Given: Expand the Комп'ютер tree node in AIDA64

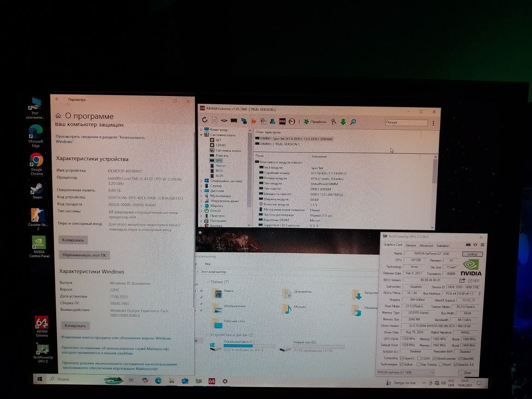Looking at the screenshot, I should [x=201, y=130].
